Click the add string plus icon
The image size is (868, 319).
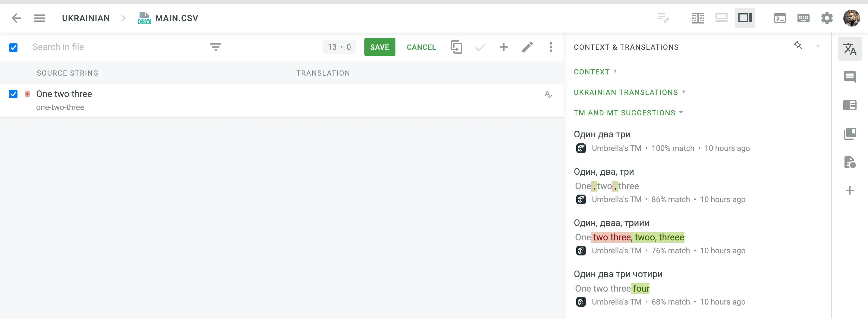(x=503, y=47)
